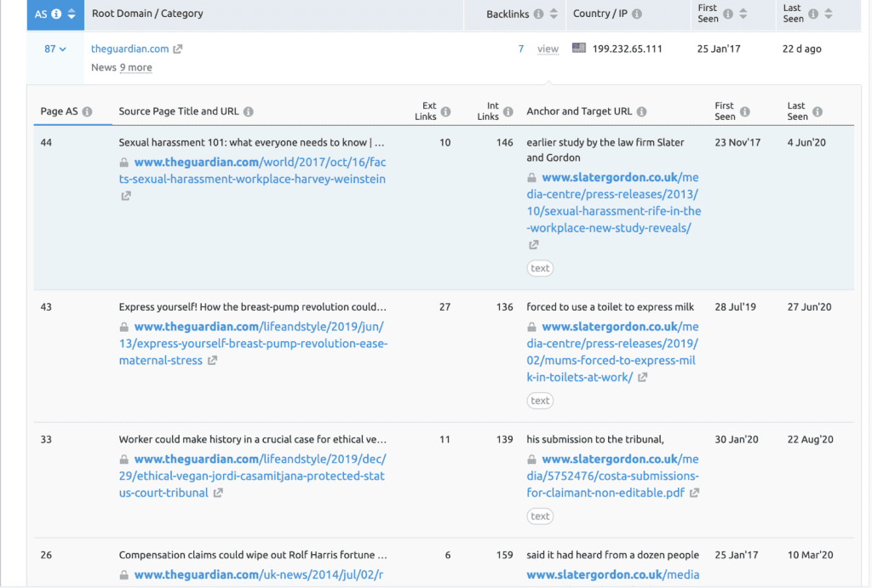Open guardian ethical-vegan-jordi-casamitjana link
The height and width of the screenshot is (588, 872).
252,476
